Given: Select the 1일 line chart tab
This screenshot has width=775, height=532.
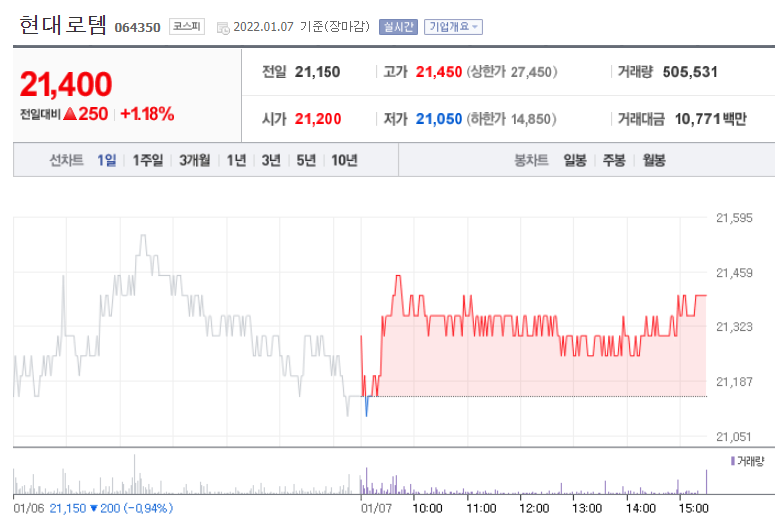Looking at the screenshot, I should 107,160.
